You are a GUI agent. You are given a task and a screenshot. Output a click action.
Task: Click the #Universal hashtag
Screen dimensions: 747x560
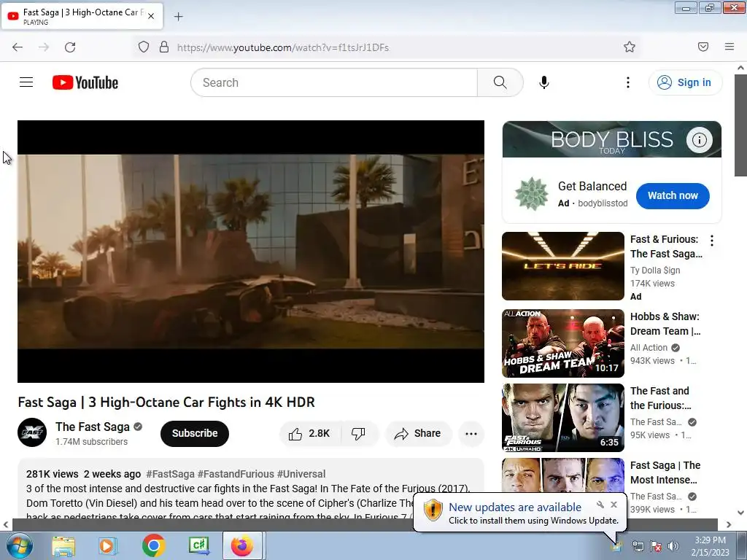point(301,474)
